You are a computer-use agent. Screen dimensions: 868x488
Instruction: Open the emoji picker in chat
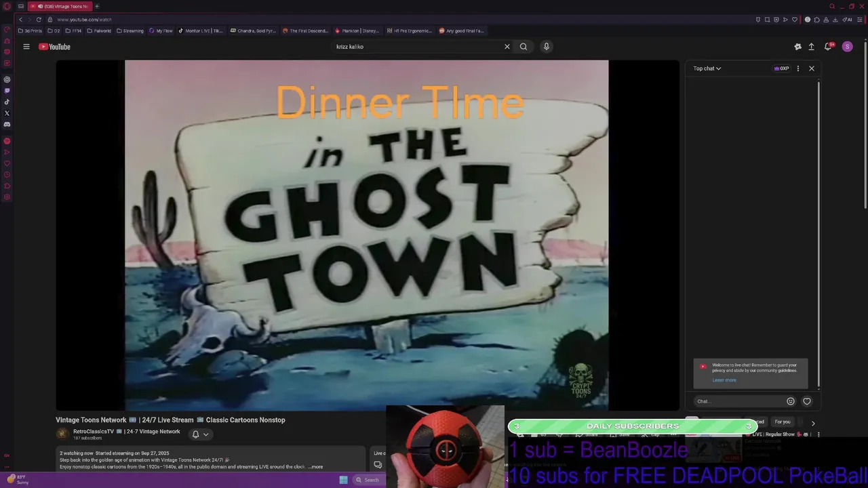(x=791, y=401)
